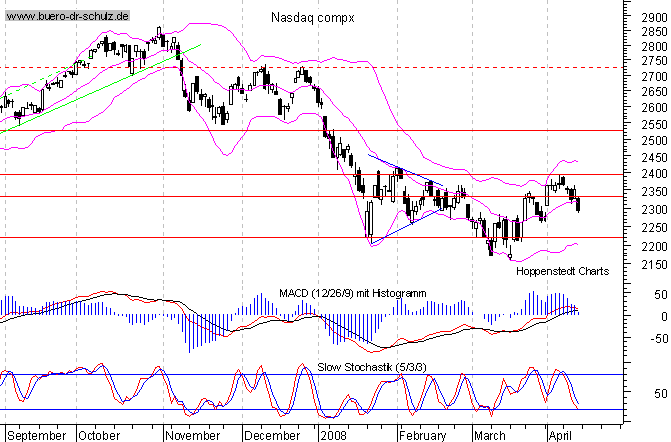Click the September label on time axis
The width and height of the screenshot is (671, 442).
pos(36,436)
